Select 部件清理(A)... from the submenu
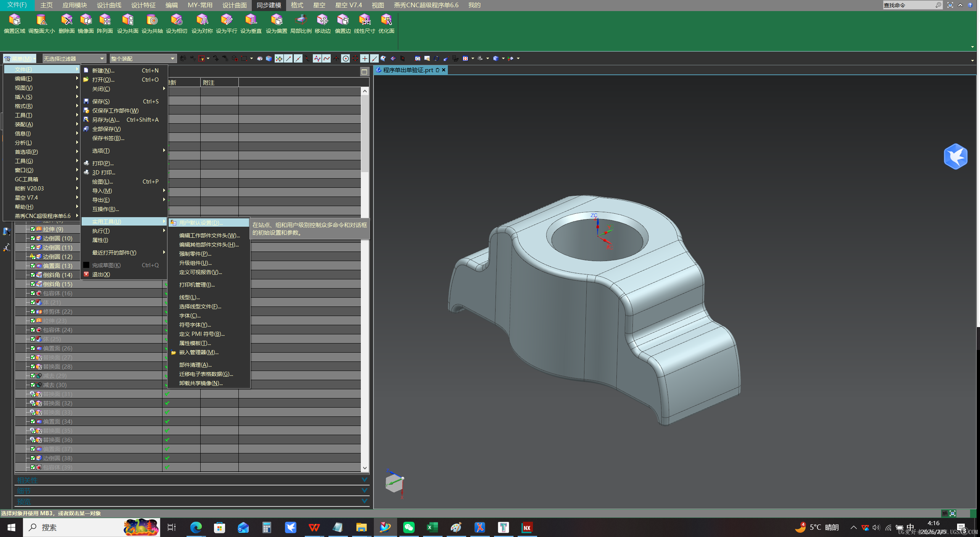This screenshot has height=537, width=980. (x=195, y=365)
